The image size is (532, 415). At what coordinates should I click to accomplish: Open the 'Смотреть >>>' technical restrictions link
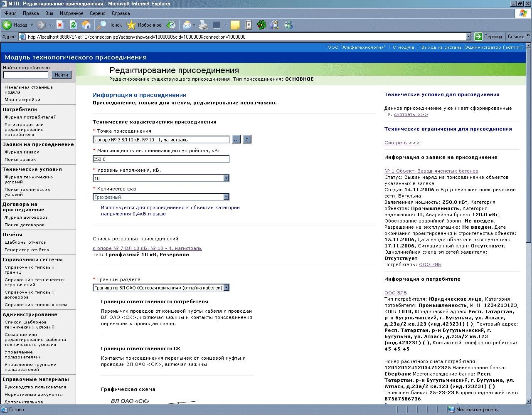[402, 143]
